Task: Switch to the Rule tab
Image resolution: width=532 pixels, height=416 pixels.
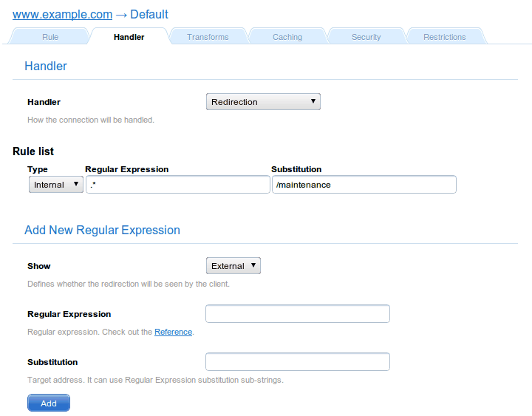Action: point(50,37)
